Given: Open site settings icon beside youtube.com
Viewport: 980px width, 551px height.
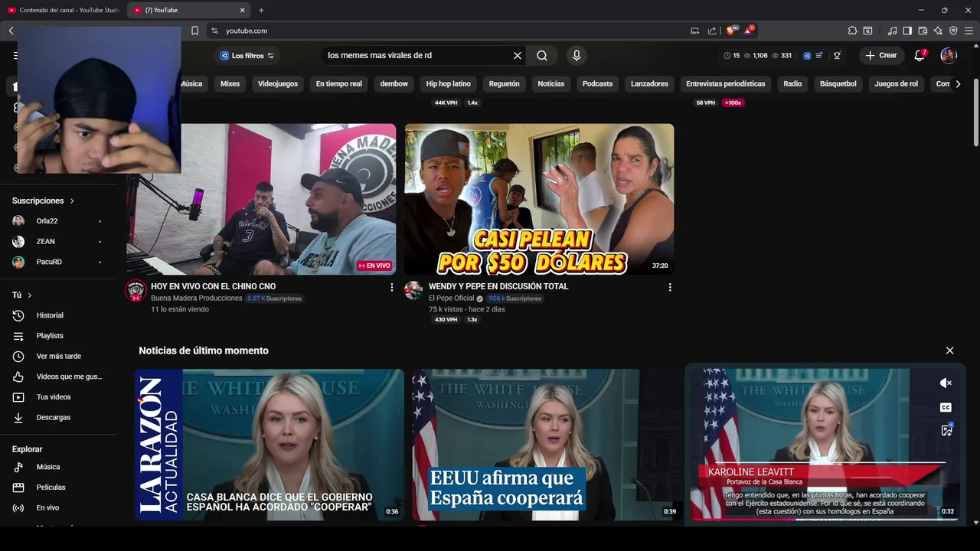Looking at the screenshot, I should click(x=215, y=31).
